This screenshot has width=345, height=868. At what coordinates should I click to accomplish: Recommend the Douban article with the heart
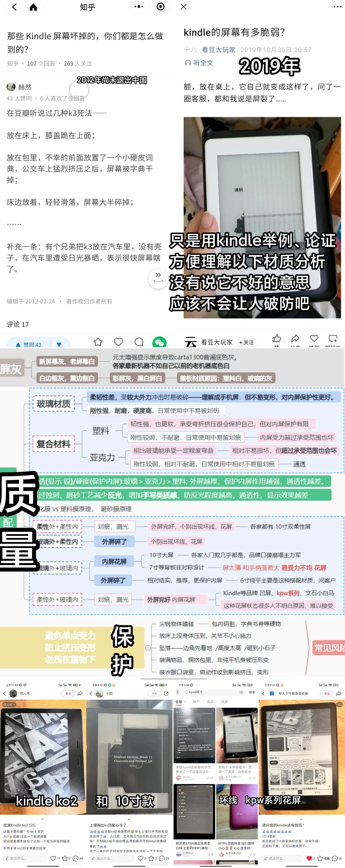[314, 339]
